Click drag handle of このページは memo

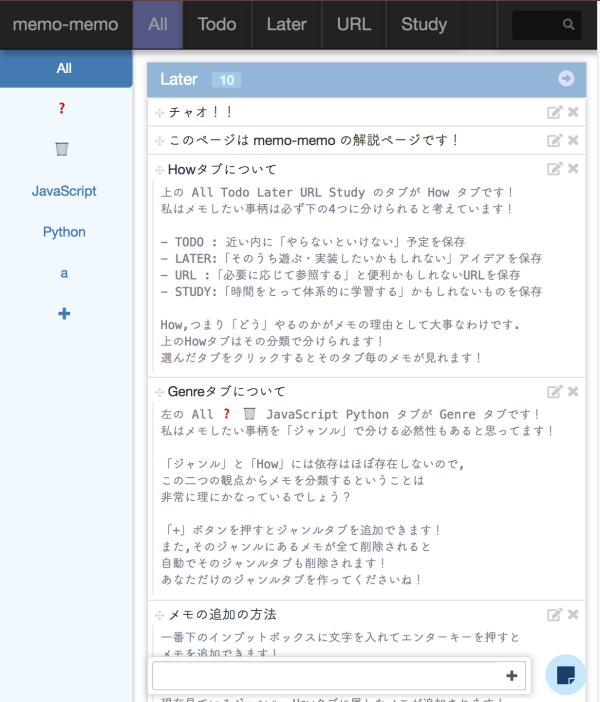(159, 141)
